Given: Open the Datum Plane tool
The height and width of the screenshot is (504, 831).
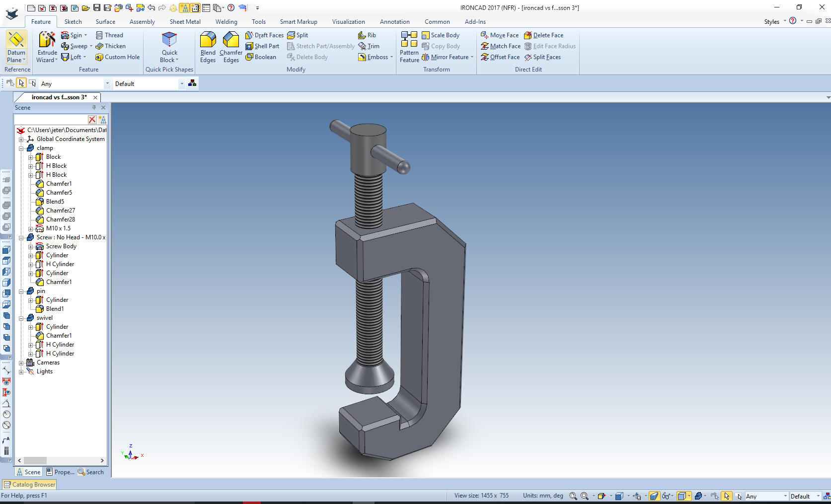Looking at the screenshot, I should click(16, 47).
